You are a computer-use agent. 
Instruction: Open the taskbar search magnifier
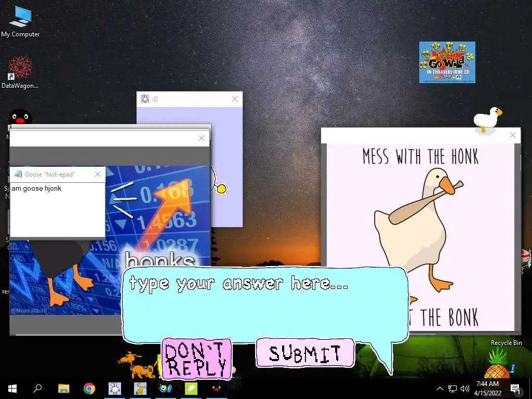(37, 389)
